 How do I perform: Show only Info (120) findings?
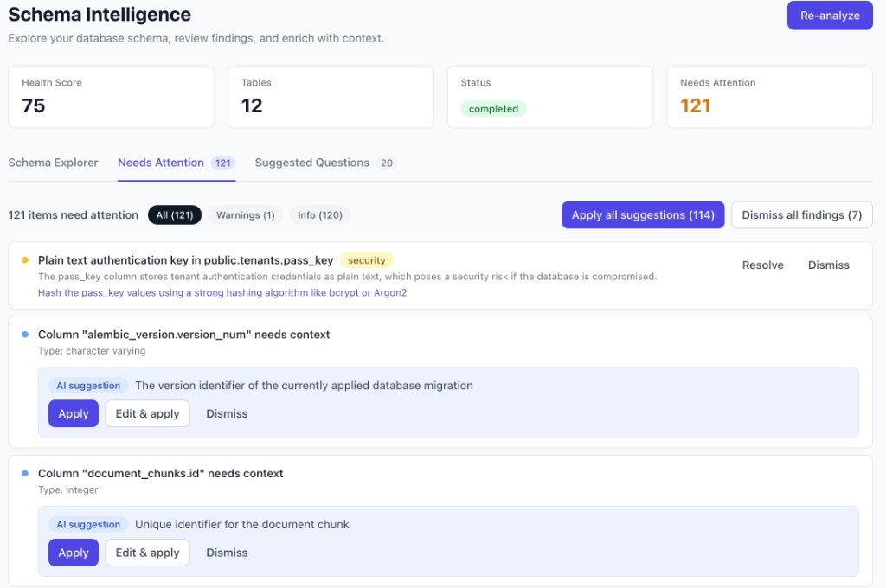click(x=319, y=215)
